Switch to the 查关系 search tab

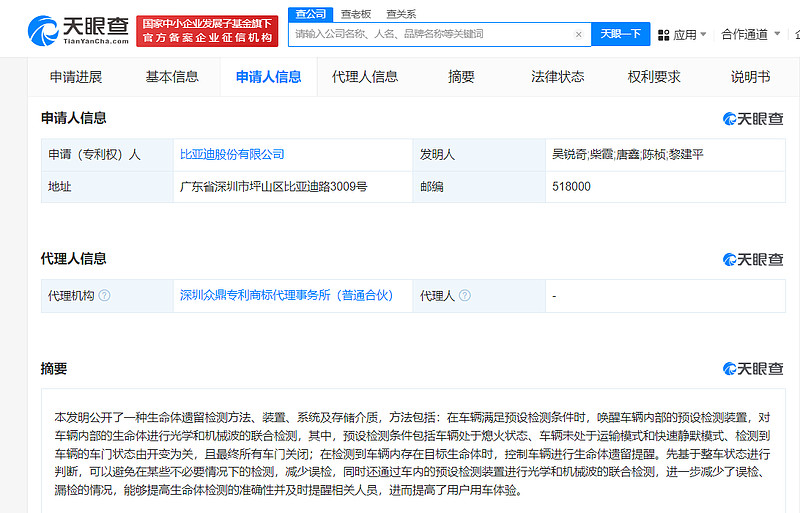[401, 14]
